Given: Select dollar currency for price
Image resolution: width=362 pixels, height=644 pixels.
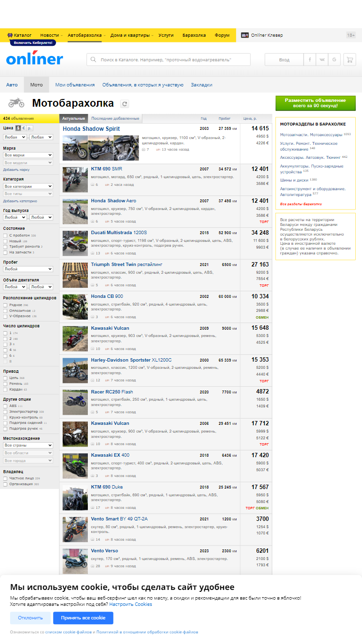Looking at the screenshot, I should coord(18,128).
